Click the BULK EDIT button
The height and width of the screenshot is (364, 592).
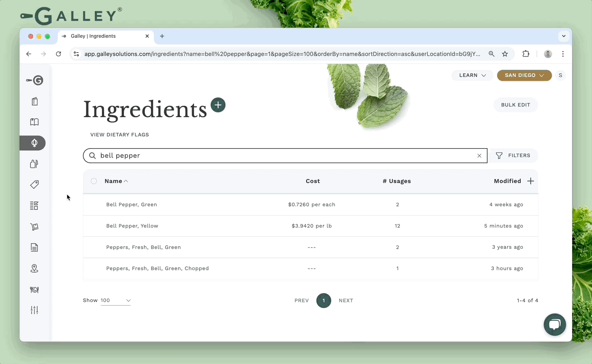516,105
